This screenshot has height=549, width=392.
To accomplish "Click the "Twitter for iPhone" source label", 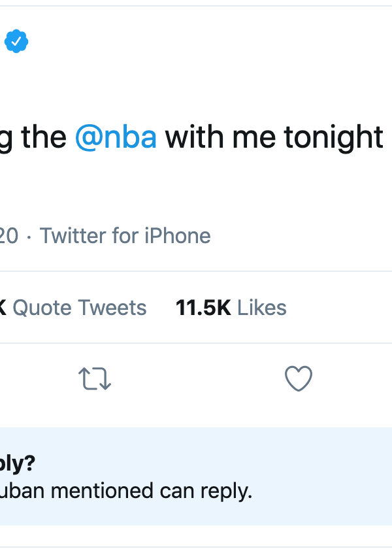I will [x=125, y=235].
